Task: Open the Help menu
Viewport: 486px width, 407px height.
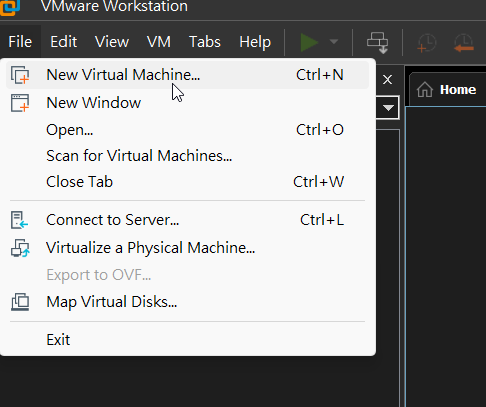Action: click(255, 42)
